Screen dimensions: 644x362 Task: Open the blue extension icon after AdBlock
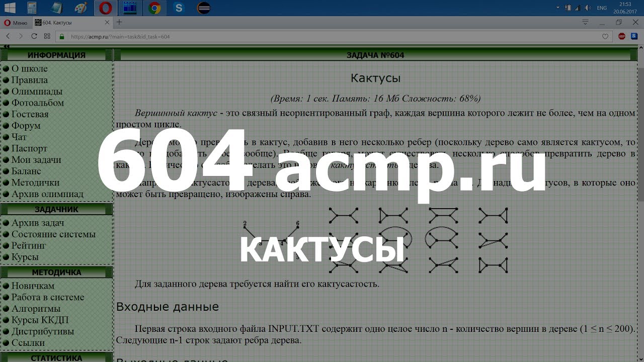[635, 36]
